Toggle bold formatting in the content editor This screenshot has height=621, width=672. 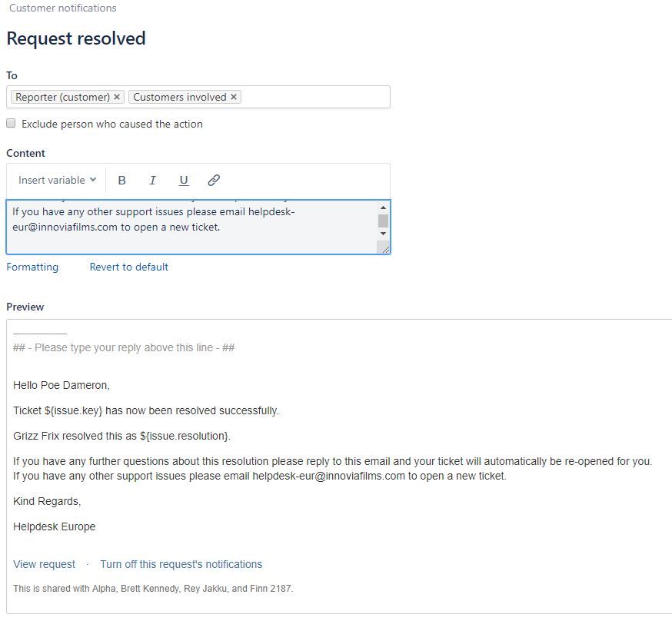(x=122, y=180)
